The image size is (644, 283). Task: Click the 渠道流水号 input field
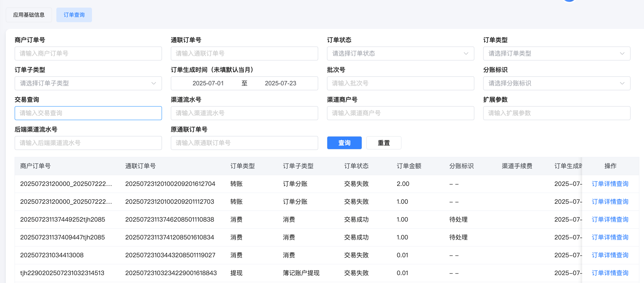click(244, 113)
